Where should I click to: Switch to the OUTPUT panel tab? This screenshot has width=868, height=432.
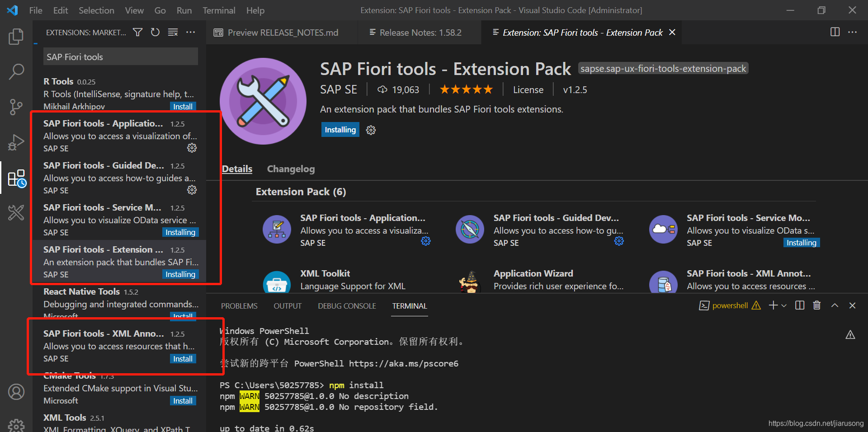(x=288, y=306)
